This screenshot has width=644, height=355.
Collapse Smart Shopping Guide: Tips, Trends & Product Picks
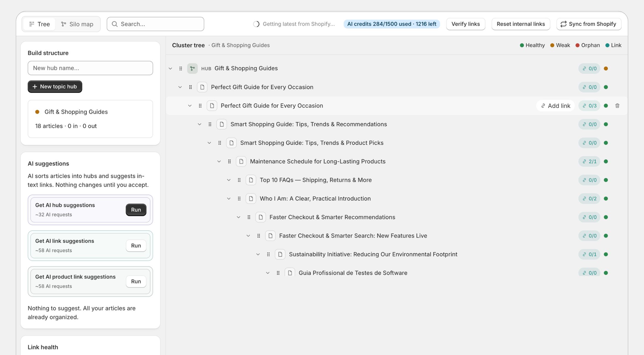click(209, 143)
